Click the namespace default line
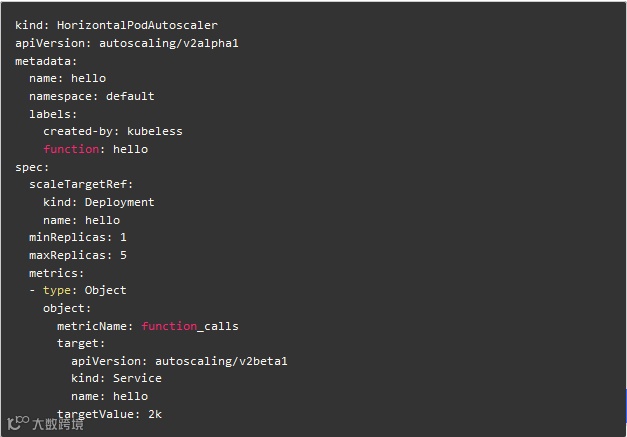Image resolution: width=627 pixels, height=437 pixels. (x=92, y=96)
